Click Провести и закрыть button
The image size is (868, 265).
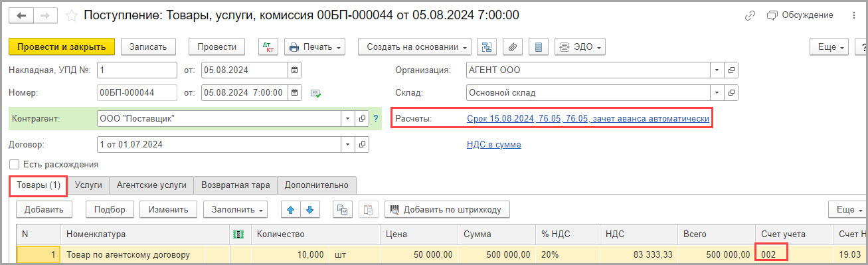(x=62, y=47)
